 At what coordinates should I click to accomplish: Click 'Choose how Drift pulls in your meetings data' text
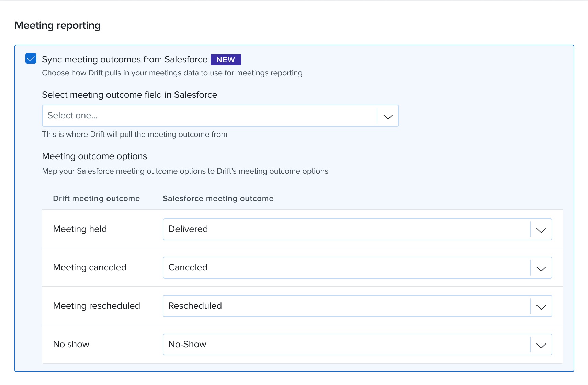click(x=172, y=73)
